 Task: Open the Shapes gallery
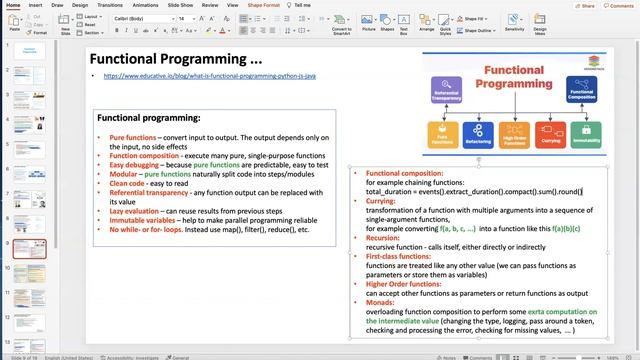coord(387,23)
